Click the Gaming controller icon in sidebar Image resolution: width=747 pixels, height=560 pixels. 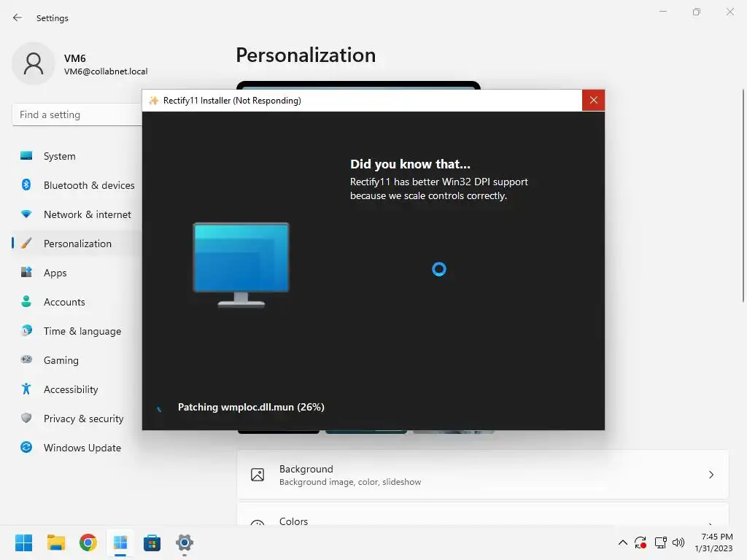click(26, 359)
